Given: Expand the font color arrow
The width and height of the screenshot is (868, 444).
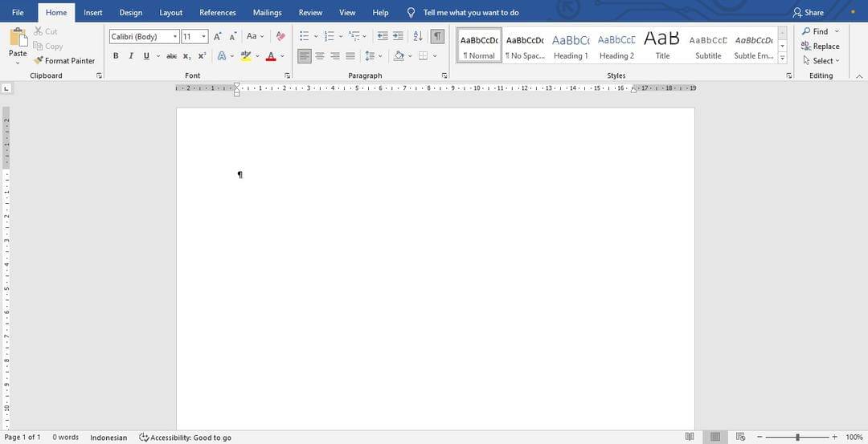Looking at the screenshot, I should (282, 56).
